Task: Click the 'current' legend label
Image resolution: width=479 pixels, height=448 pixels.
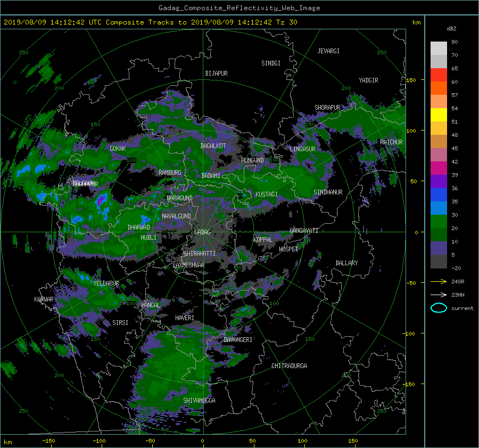Action: [x=463, y=308]
